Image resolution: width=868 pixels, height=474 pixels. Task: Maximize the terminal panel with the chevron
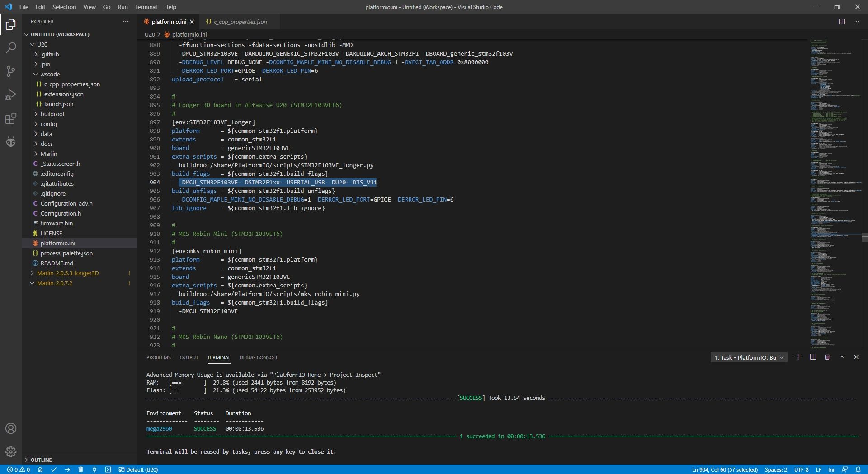tap(842, 357)
